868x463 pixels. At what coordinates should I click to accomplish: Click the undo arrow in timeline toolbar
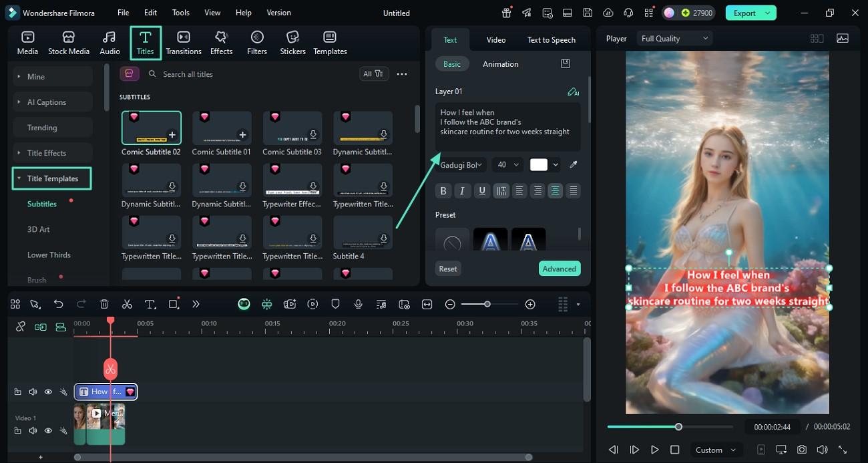pyautogui.click(x=58, y=304)
